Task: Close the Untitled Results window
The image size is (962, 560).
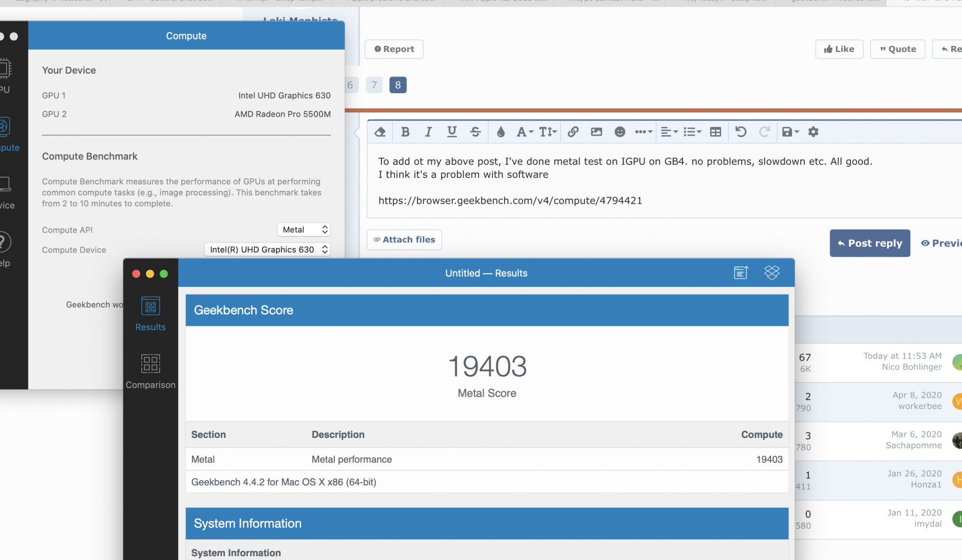Action: tap(136, 274)
